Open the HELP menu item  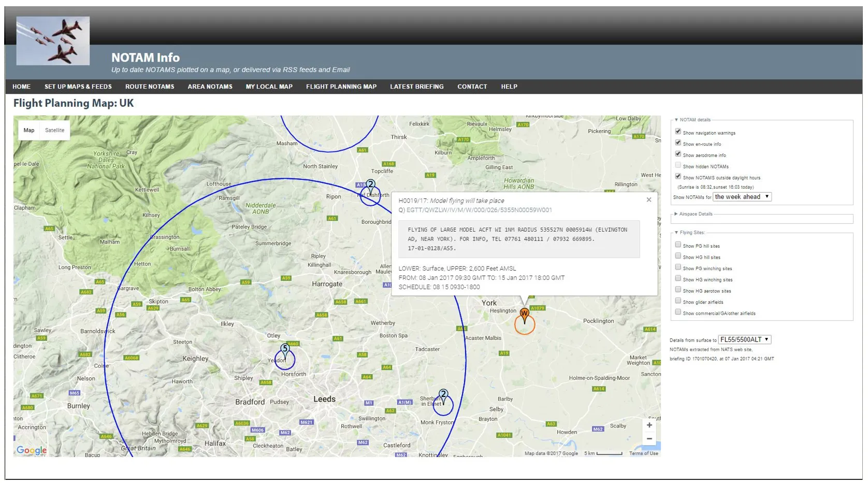[509, 87]
